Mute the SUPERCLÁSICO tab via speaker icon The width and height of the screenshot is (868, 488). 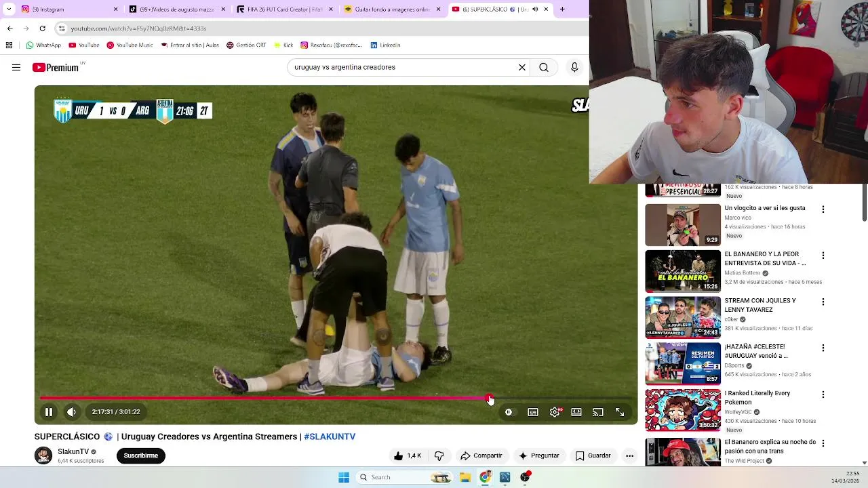[535, 9]
